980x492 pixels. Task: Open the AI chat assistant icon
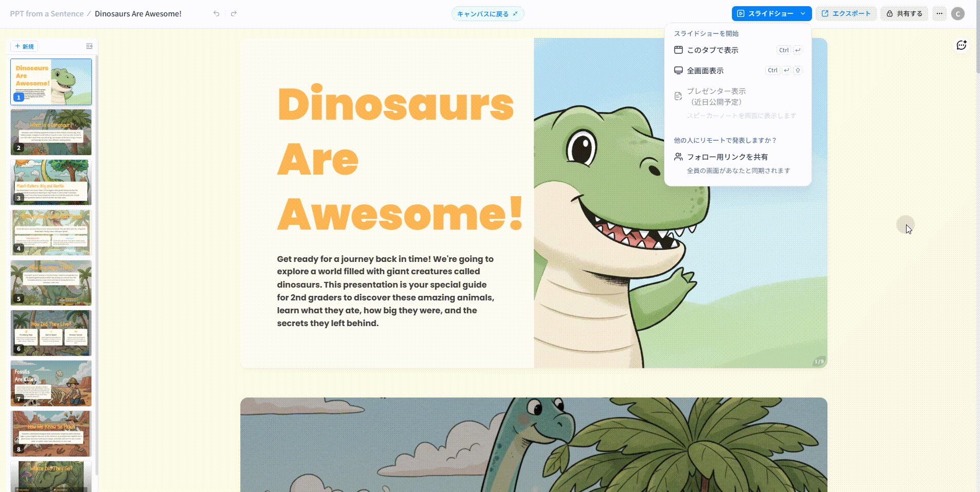tap(961, 46)
